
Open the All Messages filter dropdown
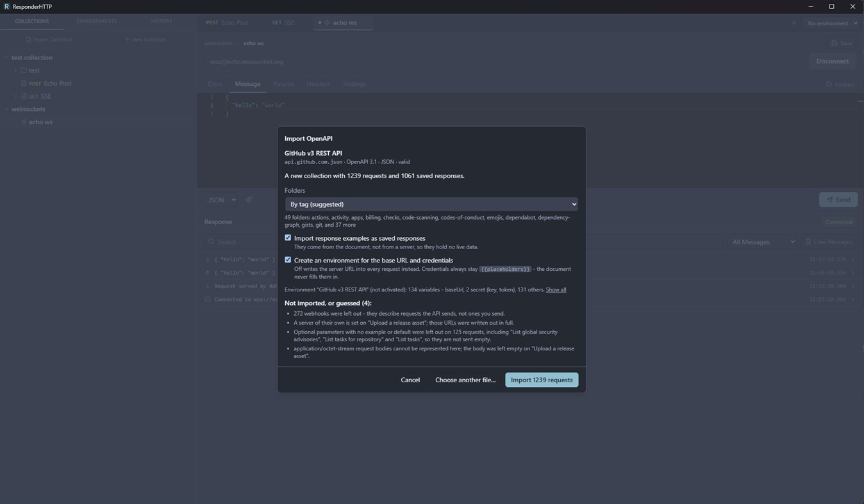[x=763, y=242]
